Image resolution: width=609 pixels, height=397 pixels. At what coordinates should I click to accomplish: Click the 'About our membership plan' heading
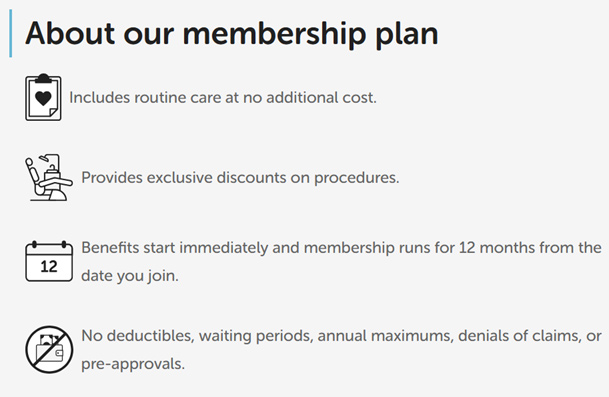pos(232,34)
